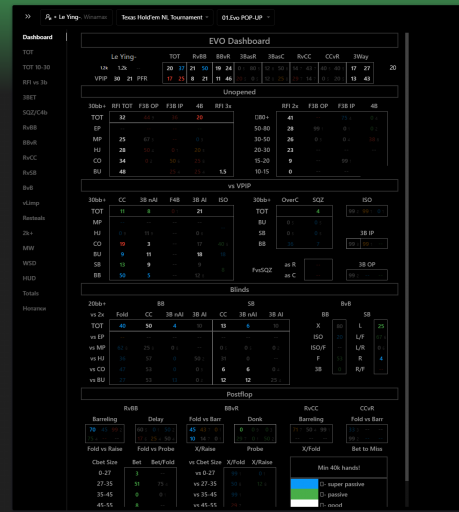Screen dimensions: 459x512
Task: Click the EVO Dashboard title bar
Action: point(239,41)
